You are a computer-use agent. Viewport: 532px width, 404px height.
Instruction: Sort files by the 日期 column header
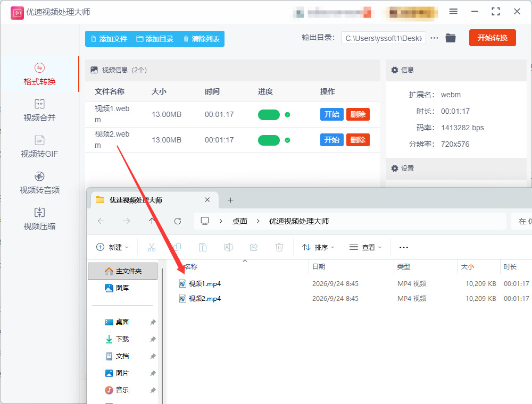[x=351, y=267]
